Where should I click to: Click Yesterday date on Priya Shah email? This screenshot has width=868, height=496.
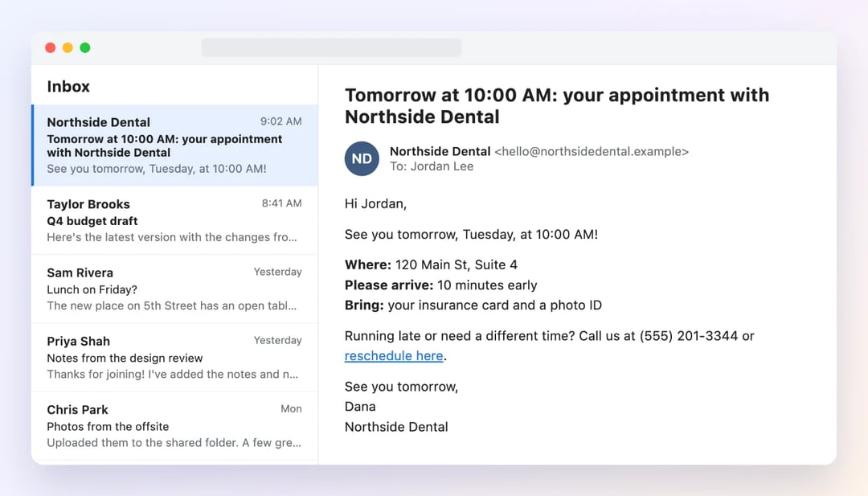click(278, 340)
